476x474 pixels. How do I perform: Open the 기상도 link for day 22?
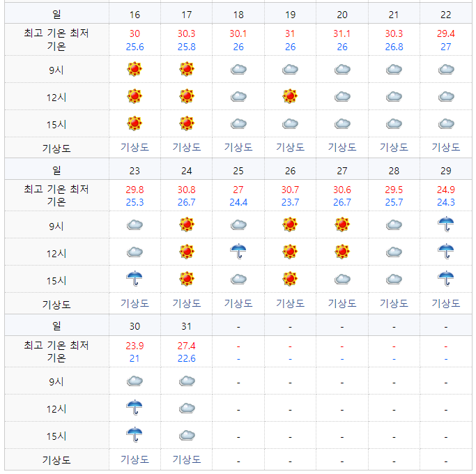pos(446,148)
